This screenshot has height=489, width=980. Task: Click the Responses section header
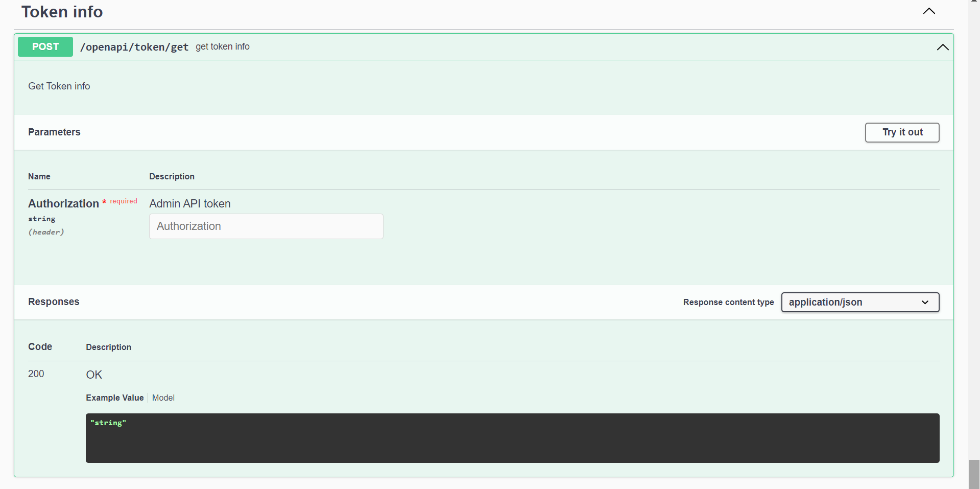(54, 301)
